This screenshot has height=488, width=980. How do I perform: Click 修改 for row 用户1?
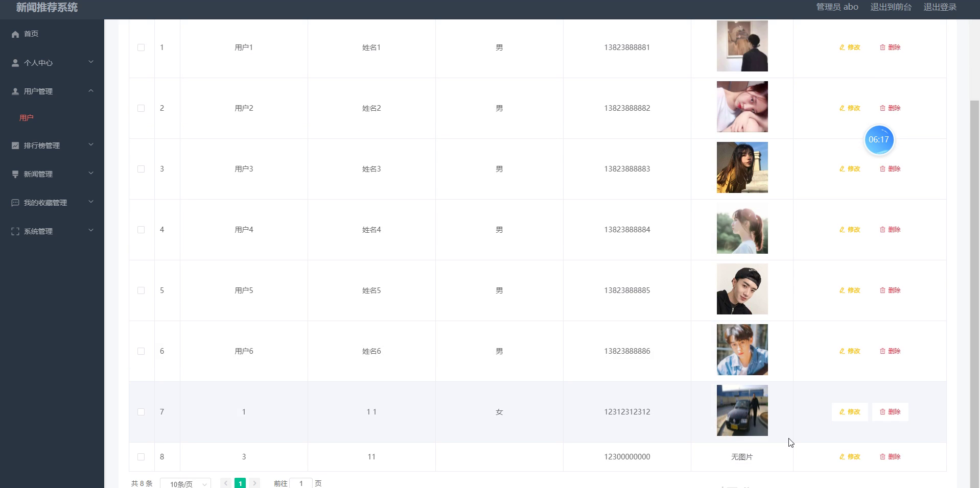850,47
